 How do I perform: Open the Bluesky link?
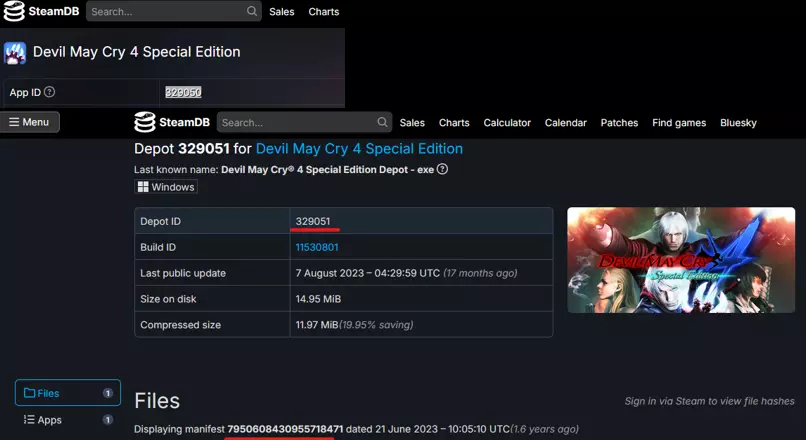click(x=738, y=123)
